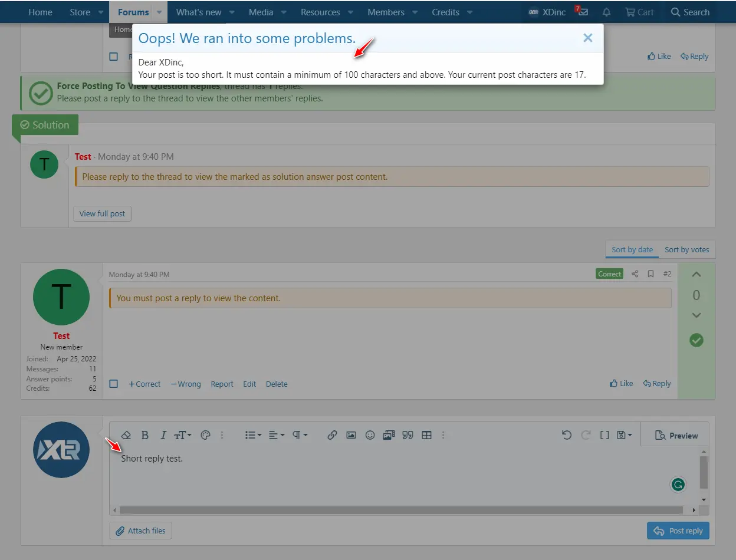Image resolution: width=736 pixels, height=560 pixels.
Task: Click View full post button
Action: coord(103,213)
